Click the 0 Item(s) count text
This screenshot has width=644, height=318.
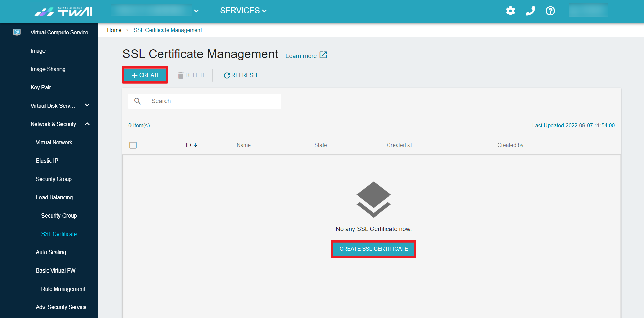(139, 125)
